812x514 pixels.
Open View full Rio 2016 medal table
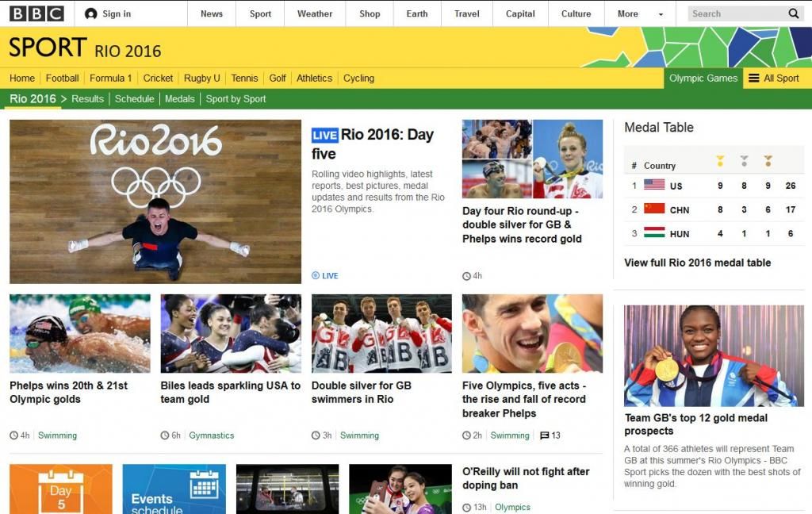[697, 263]
